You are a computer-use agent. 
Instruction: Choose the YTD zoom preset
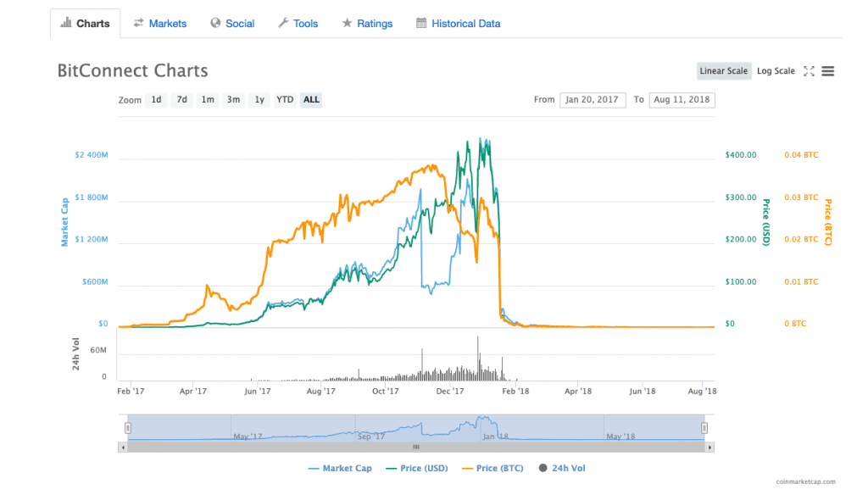[x=285, y=99]
